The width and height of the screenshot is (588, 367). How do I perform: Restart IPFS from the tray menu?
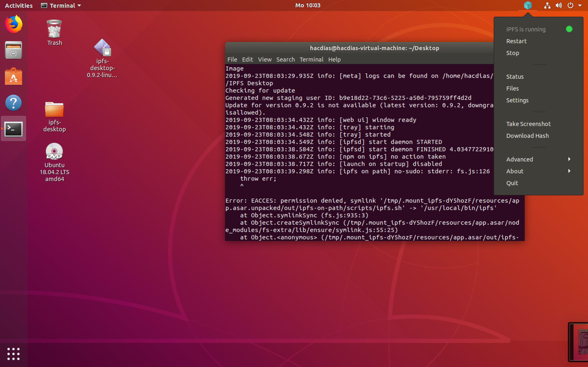(516, 41)
